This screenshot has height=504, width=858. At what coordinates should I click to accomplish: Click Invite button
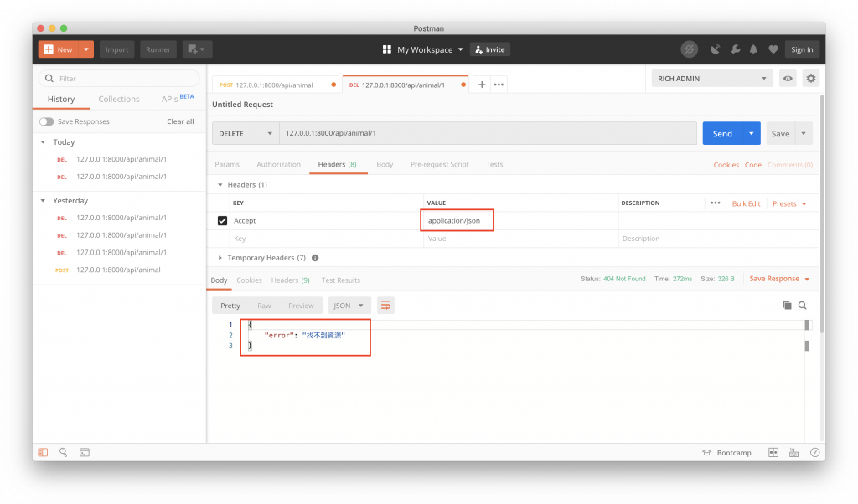(x=489, y=49)
